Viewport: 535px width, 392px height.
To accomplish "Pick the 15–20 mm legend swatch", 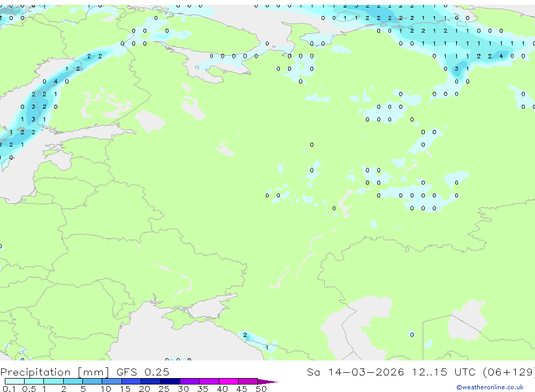I will [132, 381].
